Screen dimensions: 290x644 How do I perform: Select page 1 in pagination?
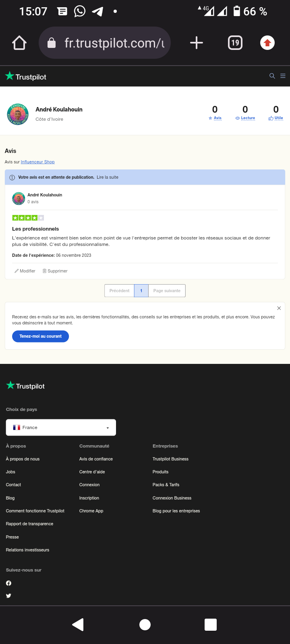141,291
